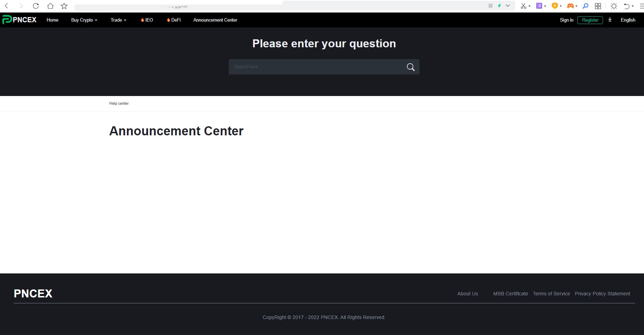Click the download app icon

pos(610,20)
